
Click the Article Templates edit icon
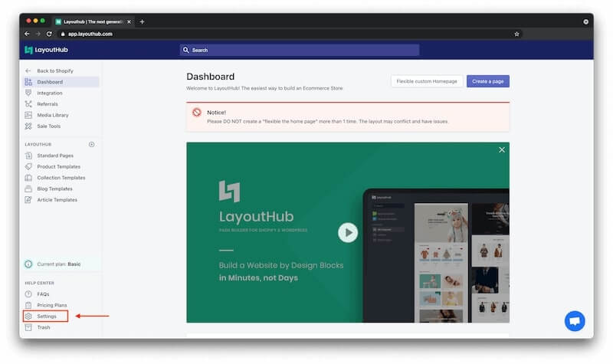28,199
